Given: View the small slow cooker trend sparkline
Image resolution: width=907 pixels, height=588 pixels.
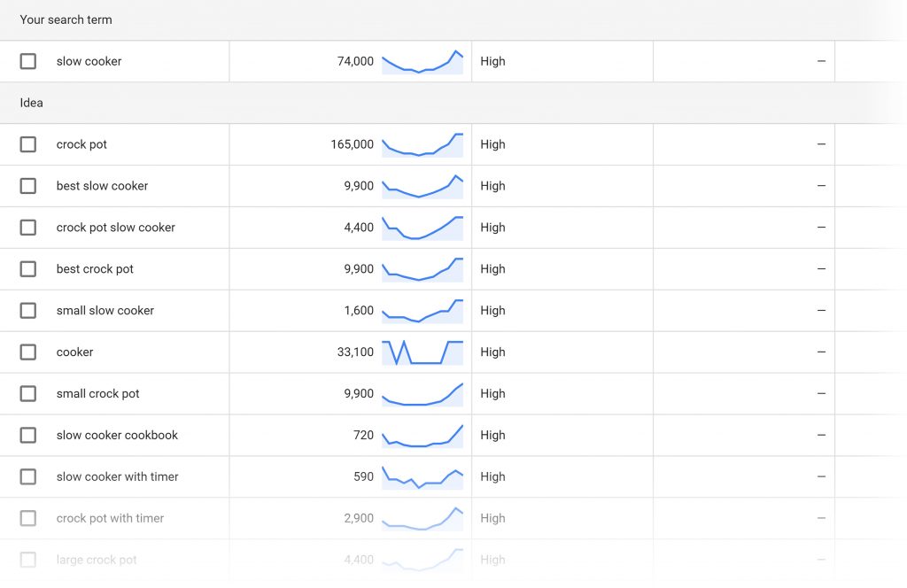Looking at the screenshot, I should click(422, 311).
